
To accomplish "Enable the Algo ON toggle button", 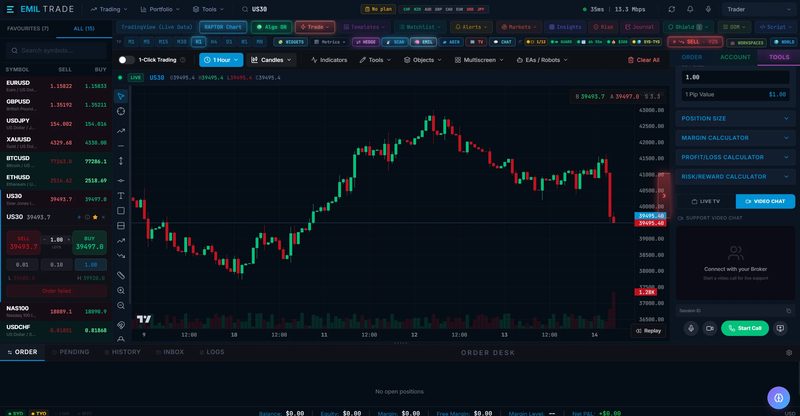I will tap(271, 27).
